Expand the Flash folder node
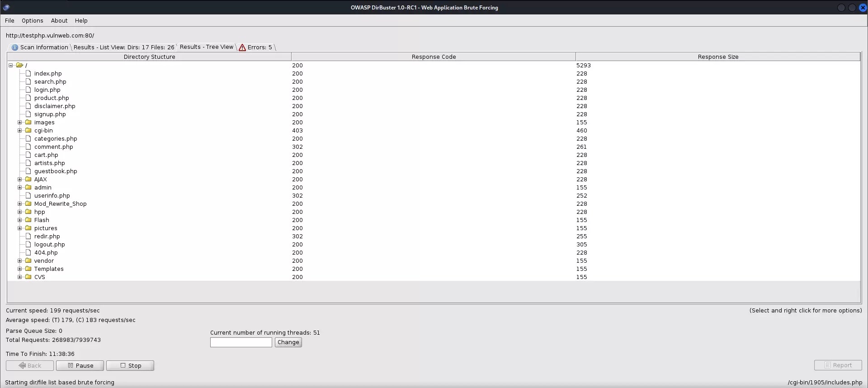The image size is (868, 388). (19, 220)
